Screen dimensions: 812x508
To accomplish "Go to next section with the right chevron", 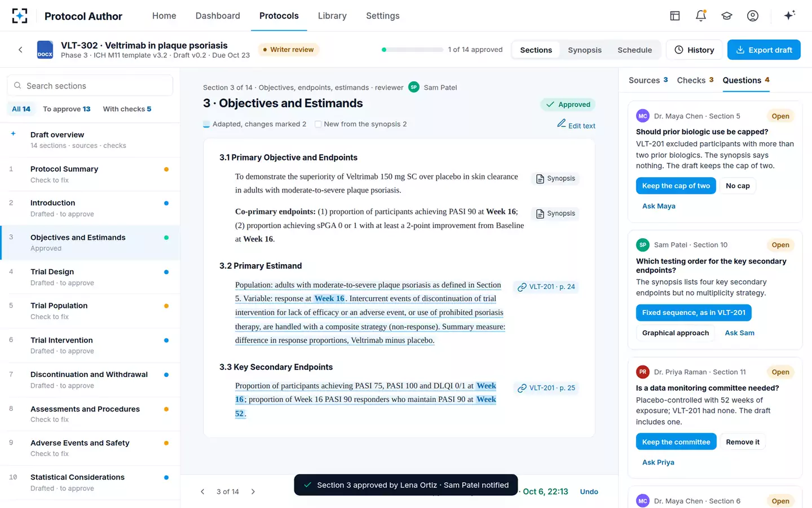I will coord(253,492).
